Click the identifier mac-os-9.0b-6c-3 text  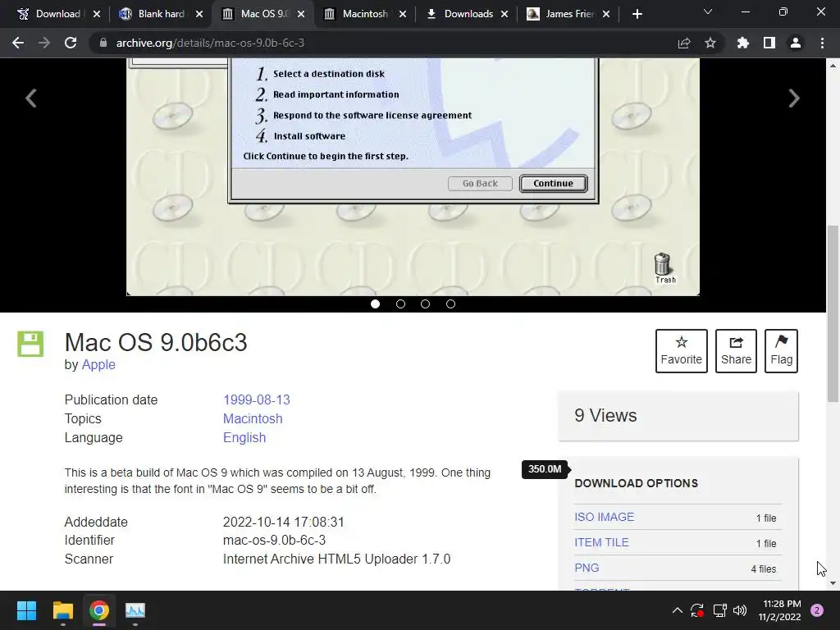point(274,540)
